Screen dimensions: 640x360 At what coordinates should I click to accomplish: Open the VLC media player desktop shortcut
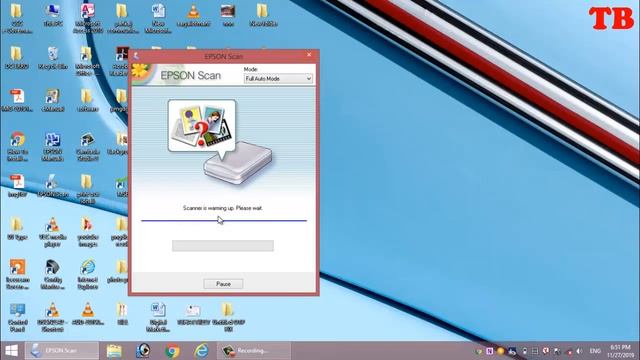[53, 232]
